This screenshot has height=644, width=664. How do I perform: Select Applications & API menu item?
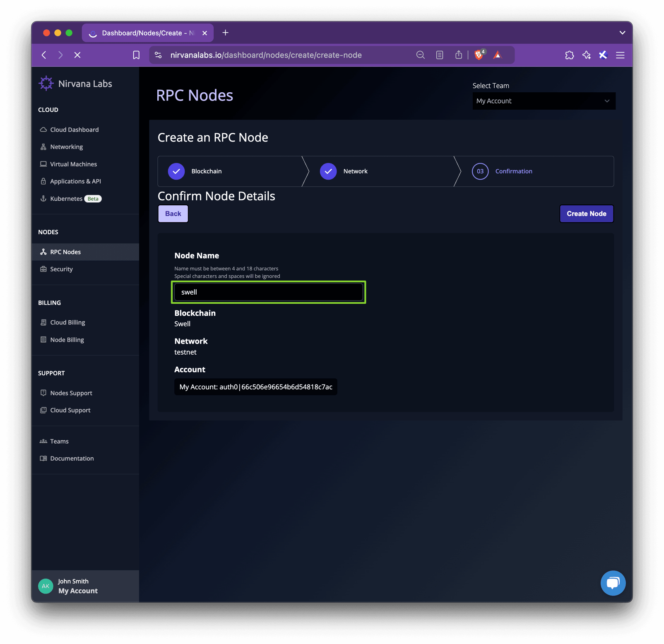pyautogui.click(x=76, y=181)
